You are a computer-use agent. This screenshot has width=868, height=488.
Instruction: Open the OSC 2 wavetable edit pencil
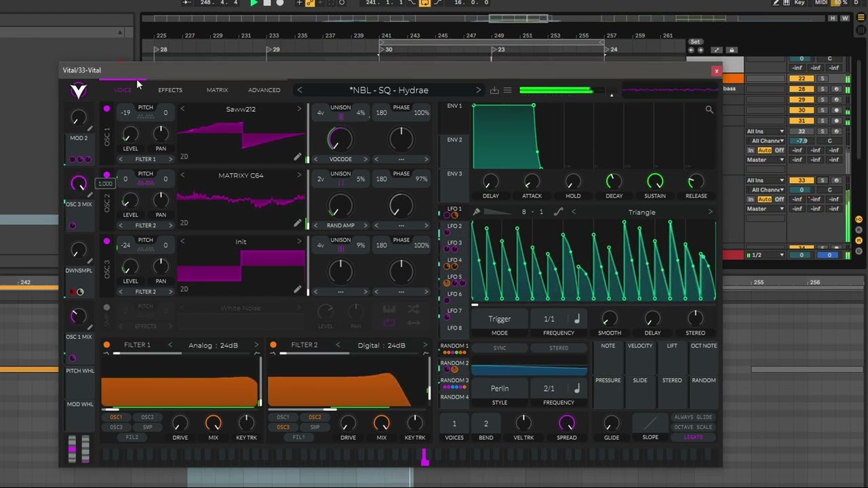click(x=297, y=223)
